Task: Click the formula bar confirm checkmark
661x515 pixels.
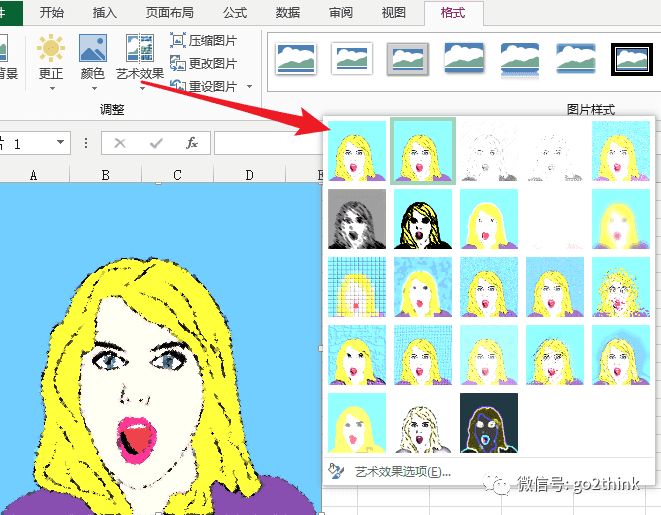Action: 156,143
